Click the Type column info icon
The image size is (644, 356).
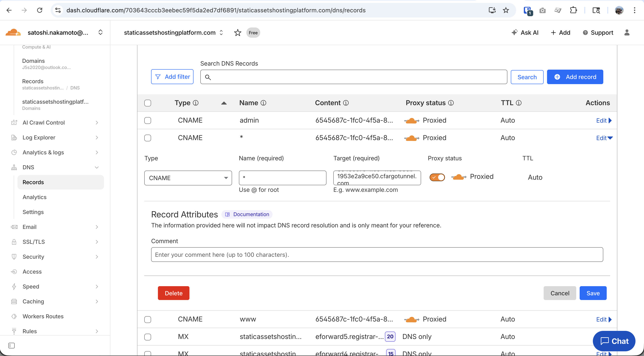click(196, 103)
